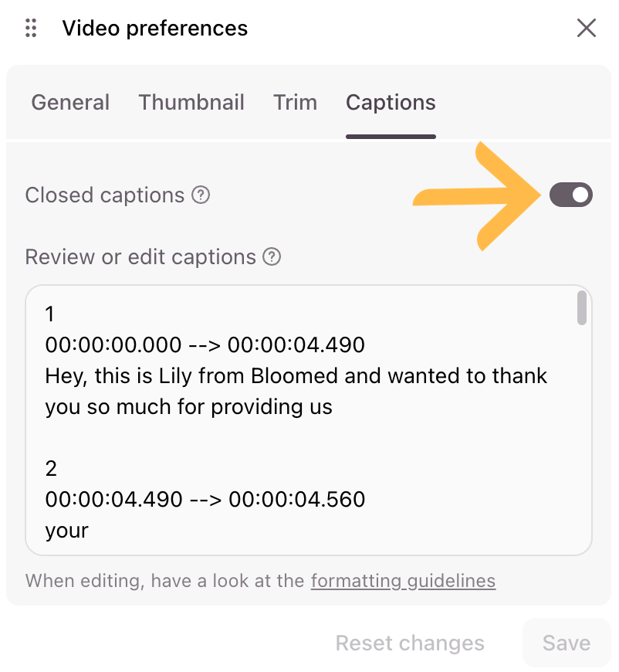Open the Thumbnail tab
The height and width of the screenshot is (672, 619).
pos(191,103)
